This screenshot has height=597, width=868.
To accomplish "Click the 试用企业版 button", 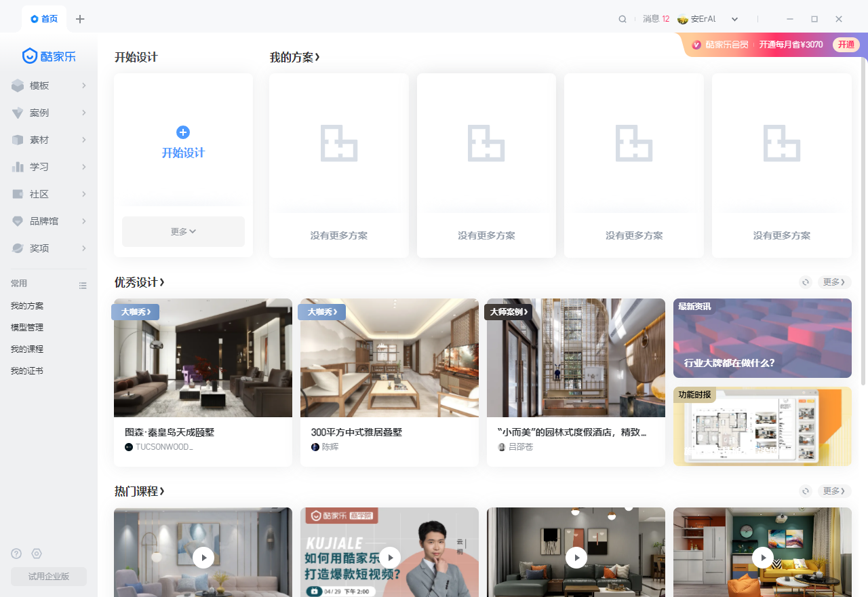I will point(49,577).
